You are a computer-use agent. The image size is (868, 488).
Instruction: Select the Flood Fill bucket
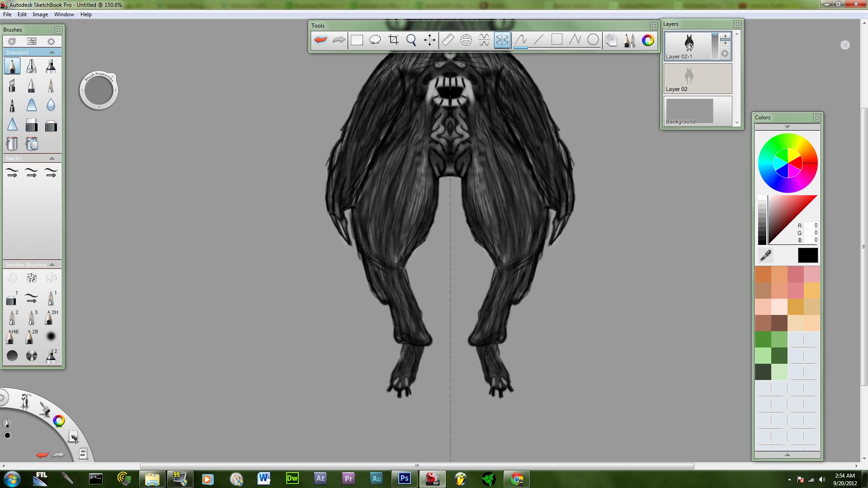pyautogui.click(x=12, y=144)
